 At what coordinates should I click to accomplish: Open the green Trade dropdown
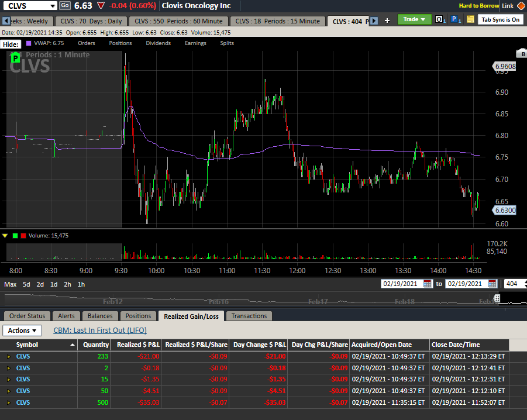tap(415, 19)
